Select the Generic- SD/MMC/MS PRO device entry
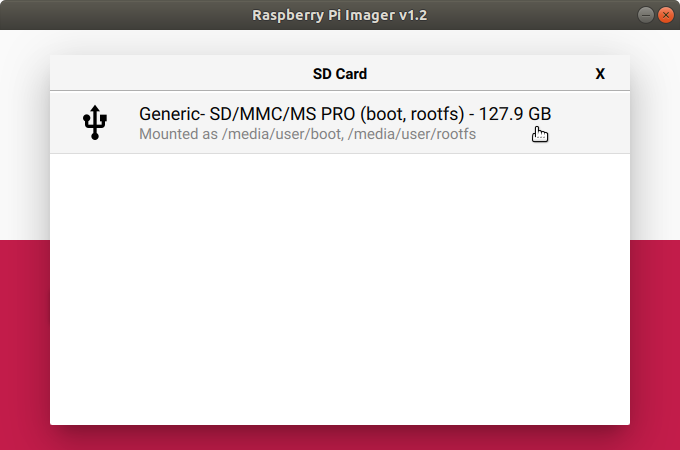680x450 pixels. pos(340,123)
